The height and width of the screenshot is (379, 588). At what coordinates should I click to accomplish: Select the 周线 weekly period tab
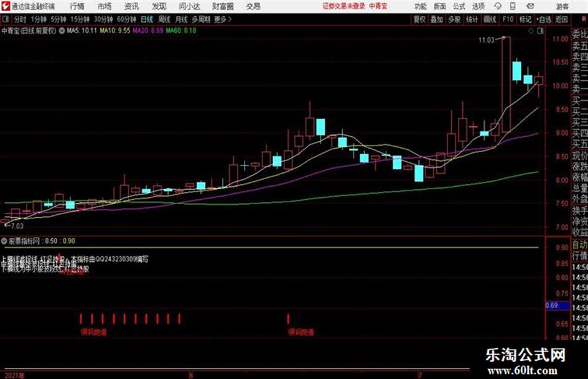point(164,19)
